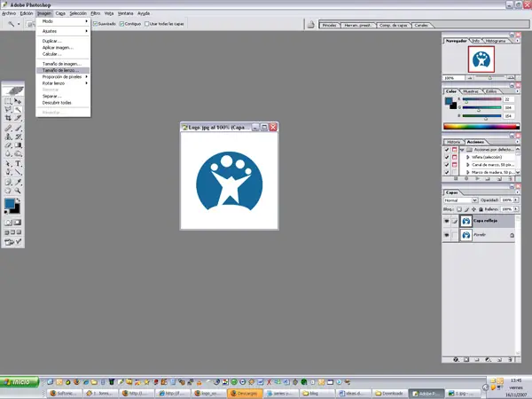Select the Path Selection tool
The height and width of the screenshot is (399, 532).
pyautogui.click(x=8, y=164)
